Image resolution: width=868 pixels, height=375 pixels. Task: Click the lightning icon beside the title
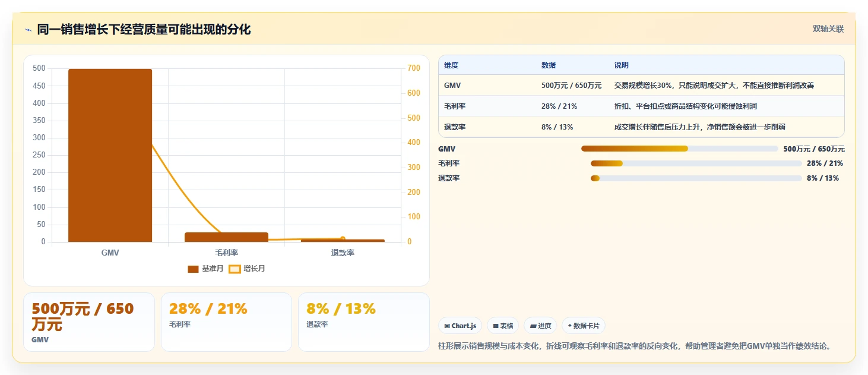(x=28, y=30)
